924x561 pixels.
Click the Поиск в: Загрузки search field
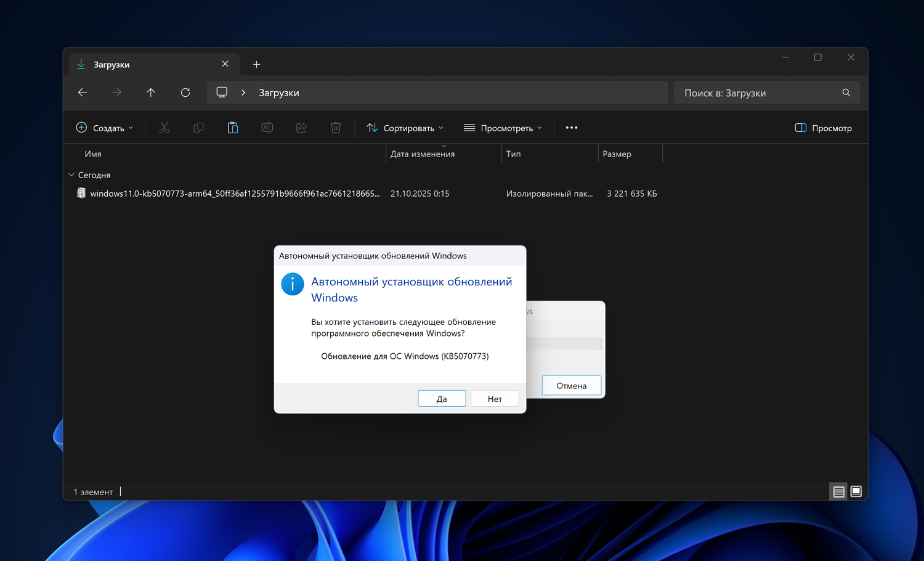[x=758, y=92]
